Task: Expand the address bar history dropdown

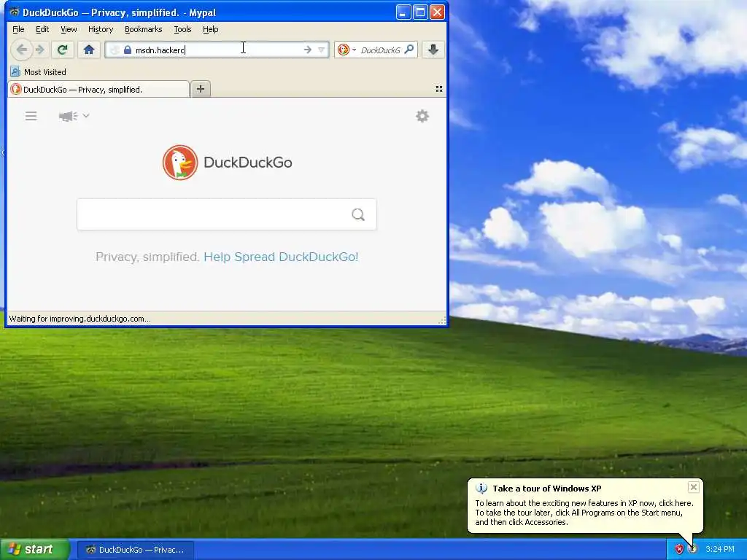Action: click(322, 50)
